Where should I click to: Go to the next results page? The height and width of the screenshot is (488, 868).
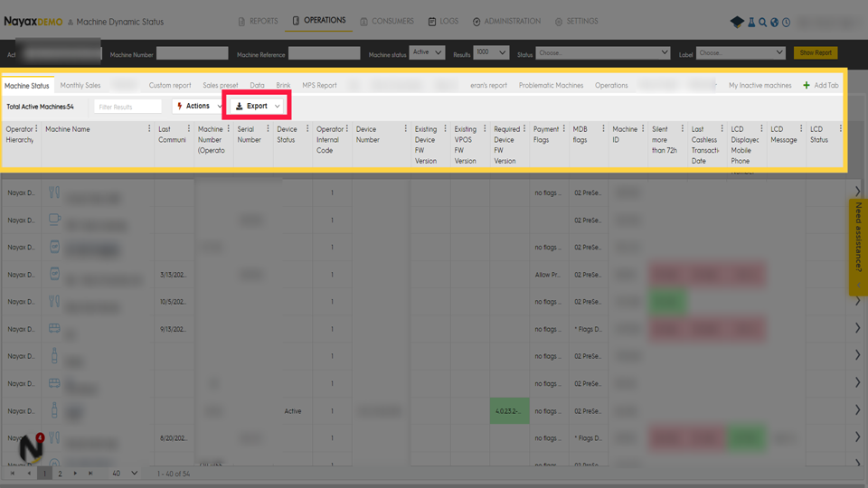click(75, 474)
